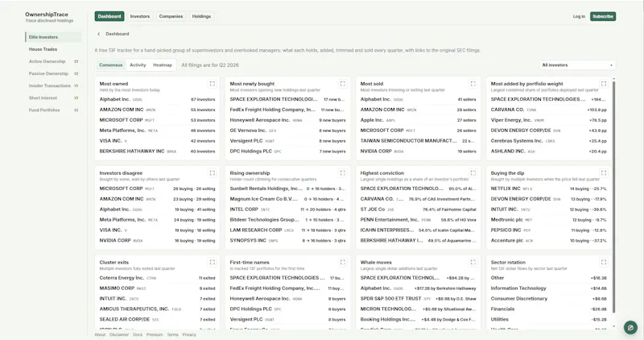Select the Heatmap view
Image resolution: width=644 pixels, height=340 pixels.
coord(163,65)
